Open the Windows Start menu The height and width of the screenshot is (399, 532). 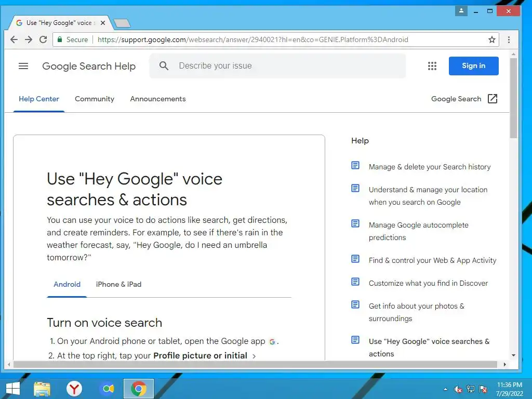click(x=13, y=389)
